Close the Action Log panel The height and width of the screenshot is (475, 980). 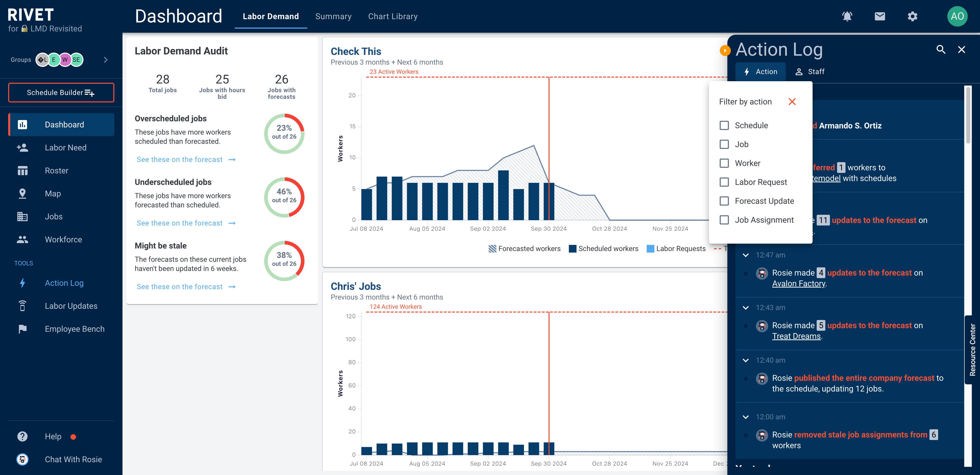click(x=962, y=50)
